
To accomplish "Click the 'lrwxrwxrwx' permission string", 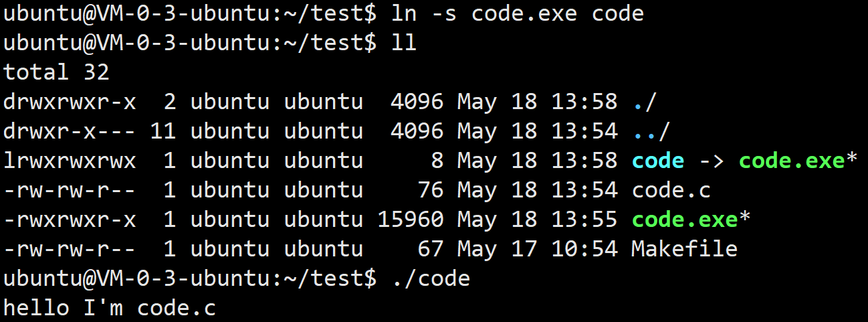I will click(x=70, y=161).
